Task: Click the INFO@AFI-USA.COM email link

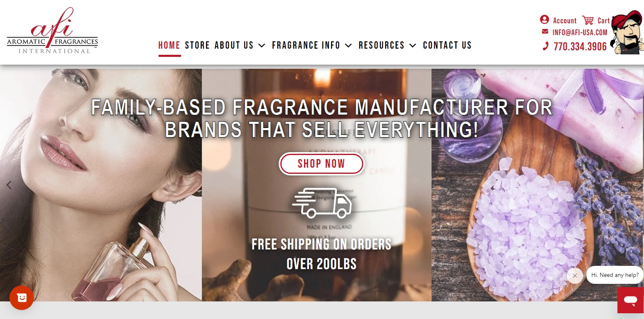Action: 580,32
